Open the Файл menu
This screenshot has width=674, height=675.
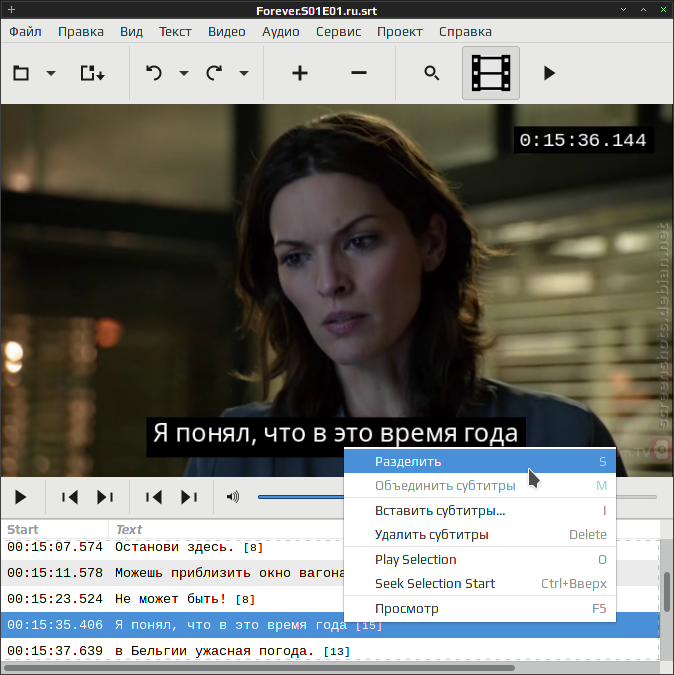(x=25, y=31)
